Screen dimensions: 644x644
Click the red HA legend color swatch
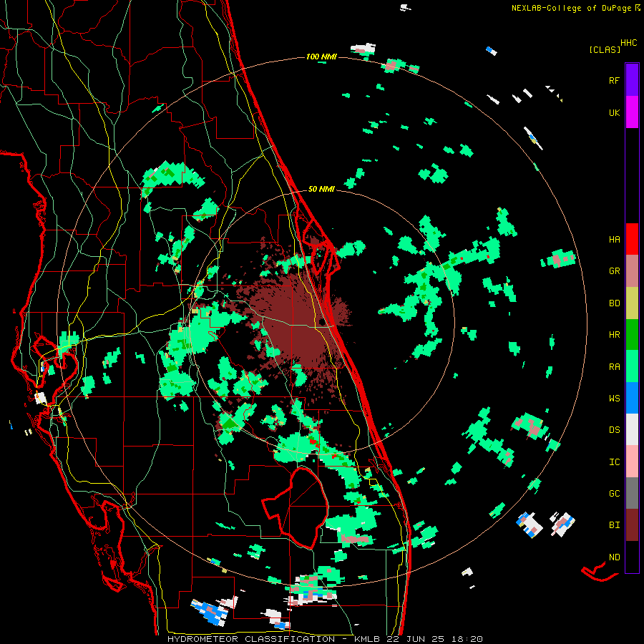[632, 239]
